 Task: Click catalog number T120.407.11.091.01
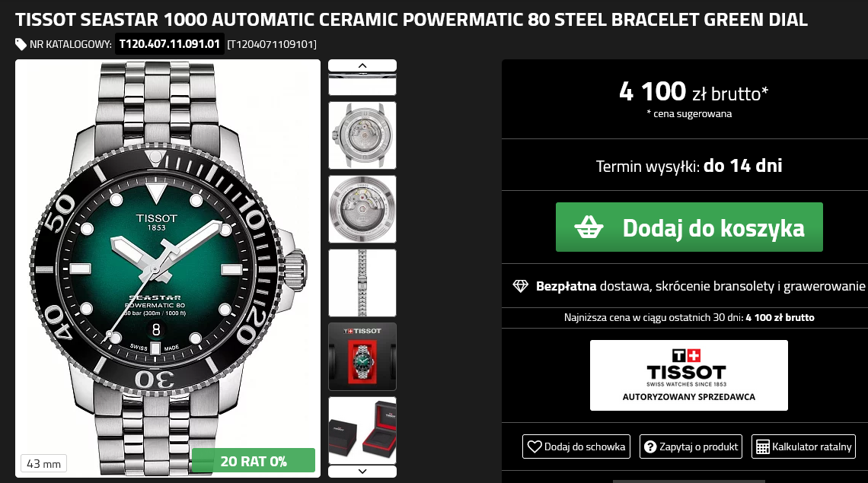pyautogui.click(x=169, y=44)
